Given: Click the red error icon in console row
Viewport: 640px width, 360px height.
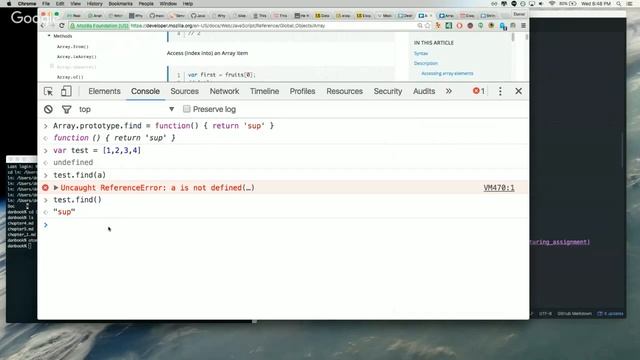Looking at the screenshot, I should (45, 188).
